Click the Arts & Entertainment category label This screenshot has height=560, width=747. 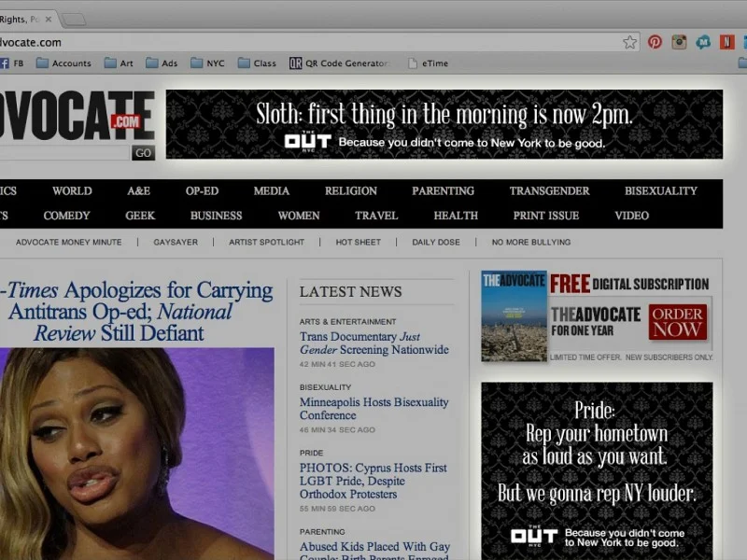[347, 322]
